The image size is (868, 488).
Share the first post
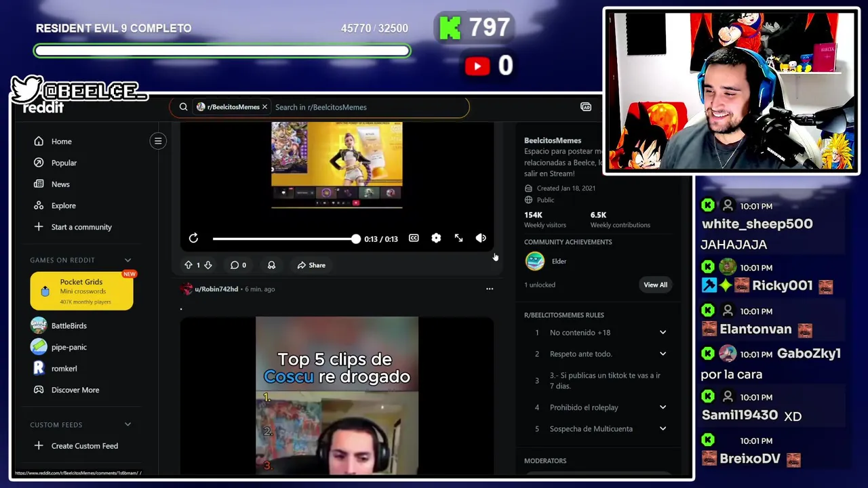tap(311, 265)
